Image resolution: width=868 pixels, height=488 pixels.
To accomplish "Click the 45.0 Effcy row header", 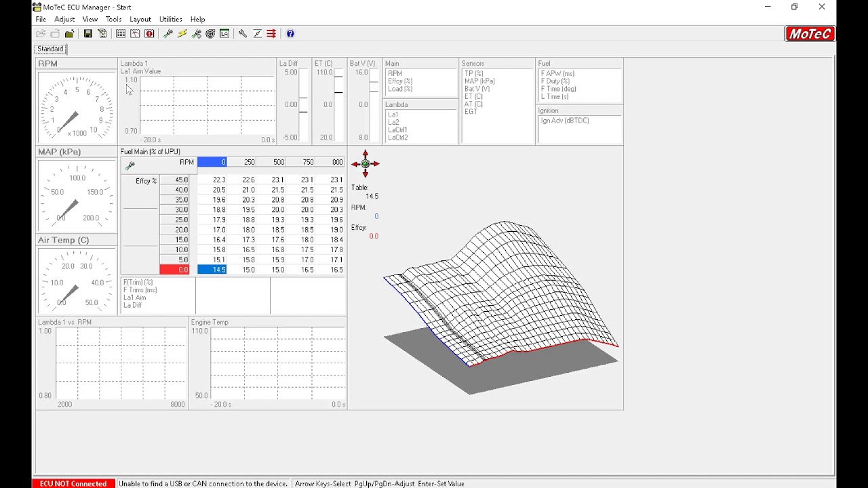I will (174, 180).
